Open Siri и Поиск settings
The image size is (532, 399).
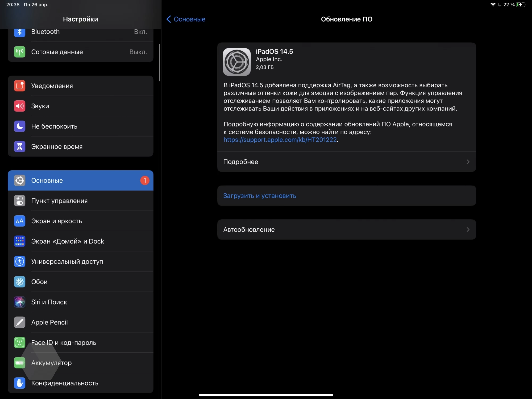[81, 302]
